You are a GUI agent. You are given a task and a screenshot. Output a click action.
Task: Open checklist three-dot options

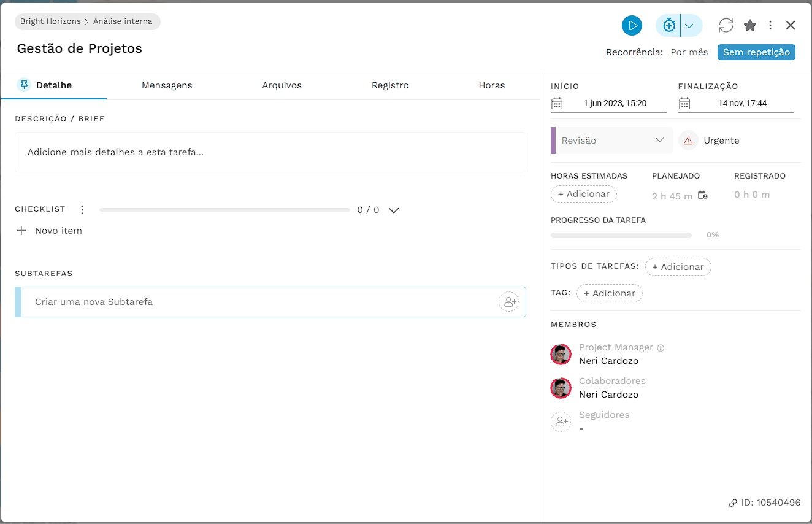click(82, 210)
